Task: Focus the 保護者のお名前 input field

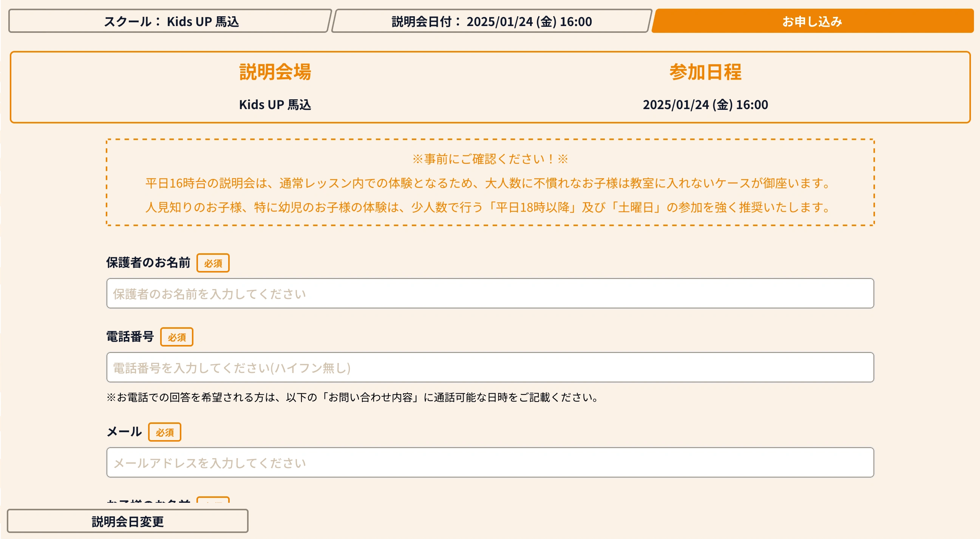Action: pos(490,293)
